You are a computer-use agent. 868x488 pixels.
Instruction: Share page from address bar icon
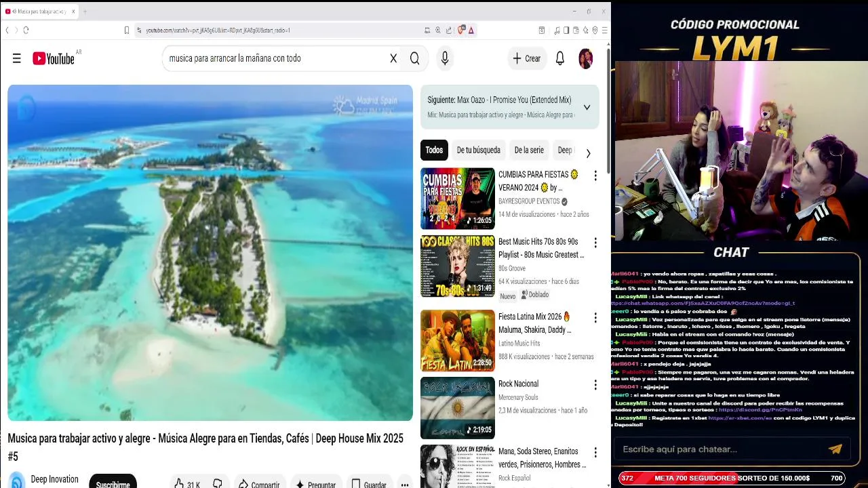449,30
